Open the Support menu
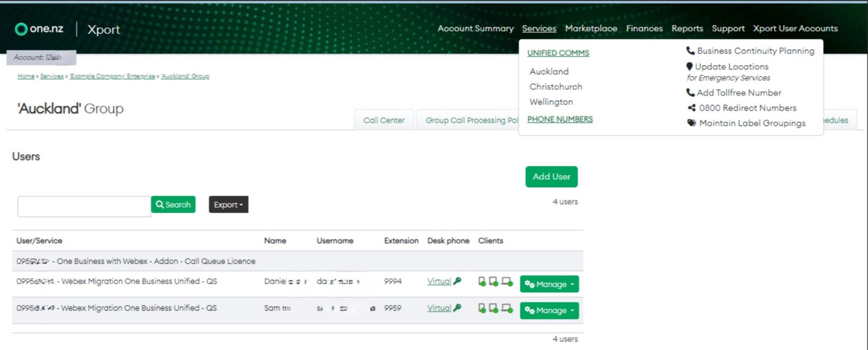 (728, 29)
